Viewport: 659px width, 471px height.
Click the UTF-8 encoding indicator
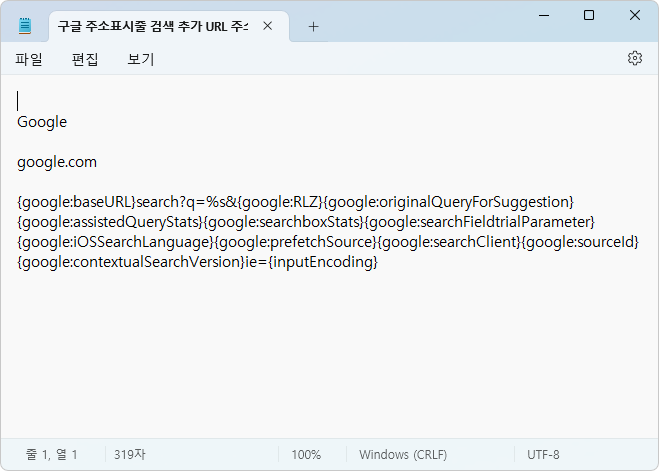[543, 455]
